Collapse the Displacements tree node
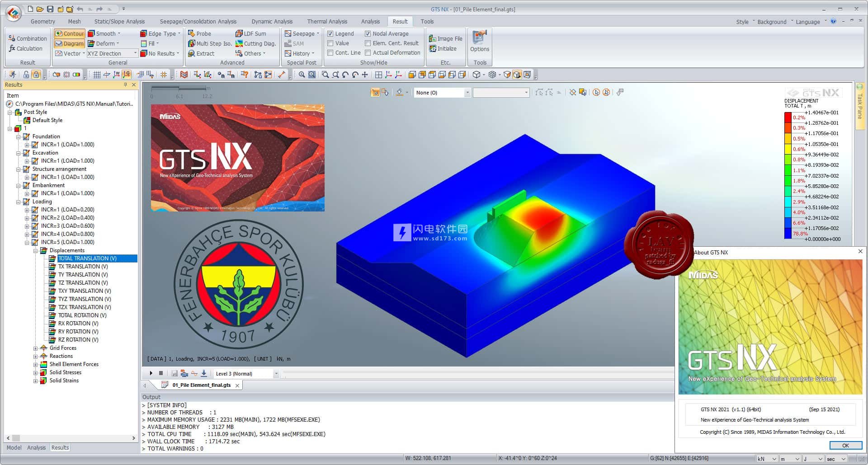The image size is (868, 465). tap(35, 251)
